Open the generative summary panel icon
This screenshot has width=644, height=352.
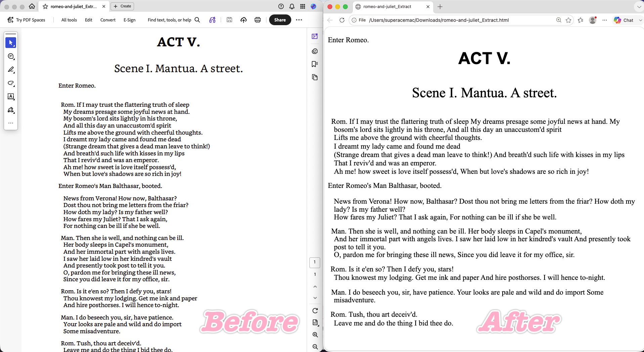click(315, 36)
